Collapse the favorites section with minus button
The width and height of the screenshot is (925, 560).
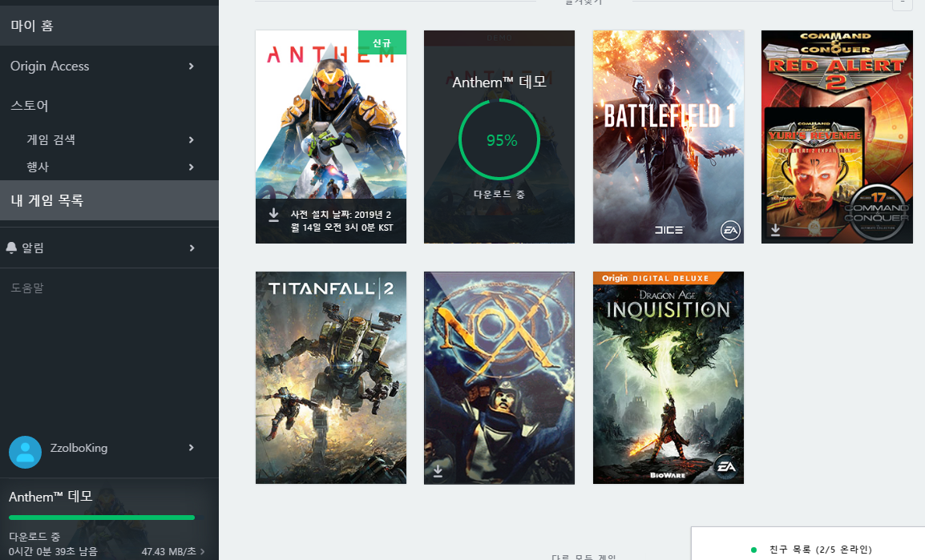tap(903, 2)
